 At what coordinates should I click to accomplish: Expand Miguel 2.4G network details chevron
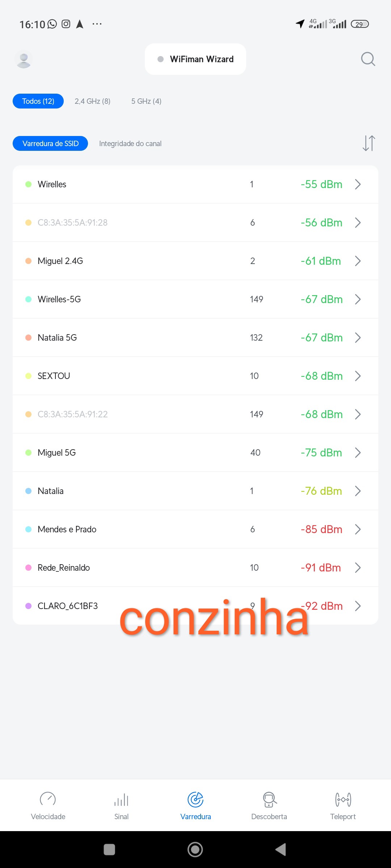click(358, 261)
